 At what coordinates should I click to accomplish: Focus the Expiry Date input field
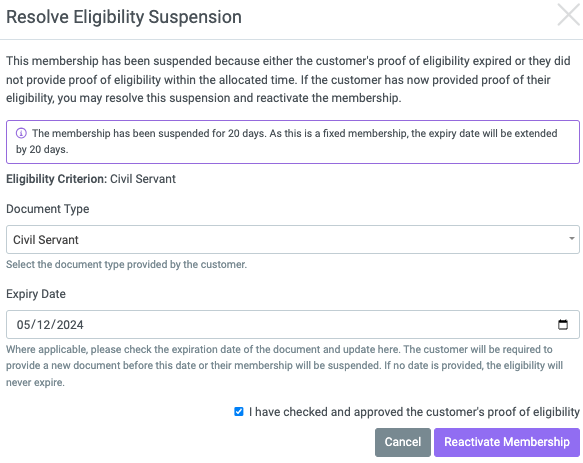[x=293, y=325]
